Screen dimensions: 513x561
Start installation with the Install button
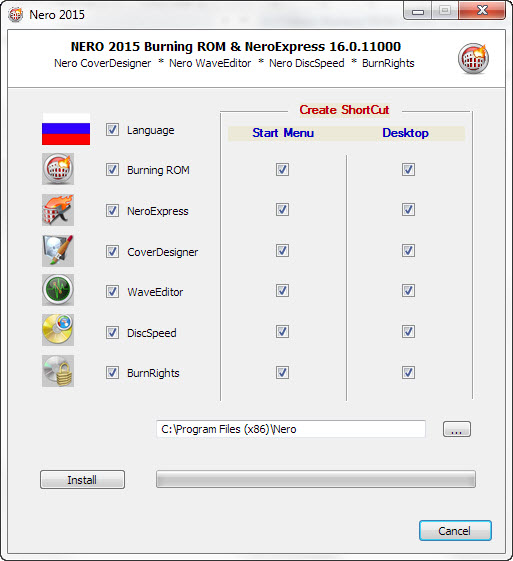point(82,479)
